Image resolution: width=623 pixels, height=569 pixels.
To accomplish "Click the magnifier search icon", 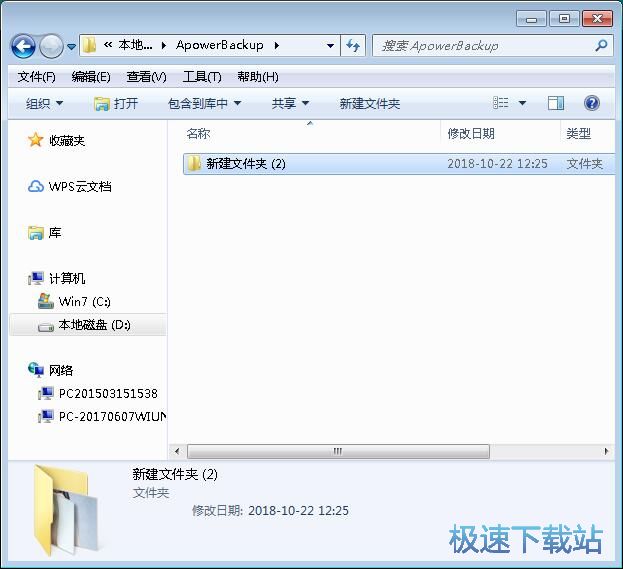I will (x=602, y=46).
